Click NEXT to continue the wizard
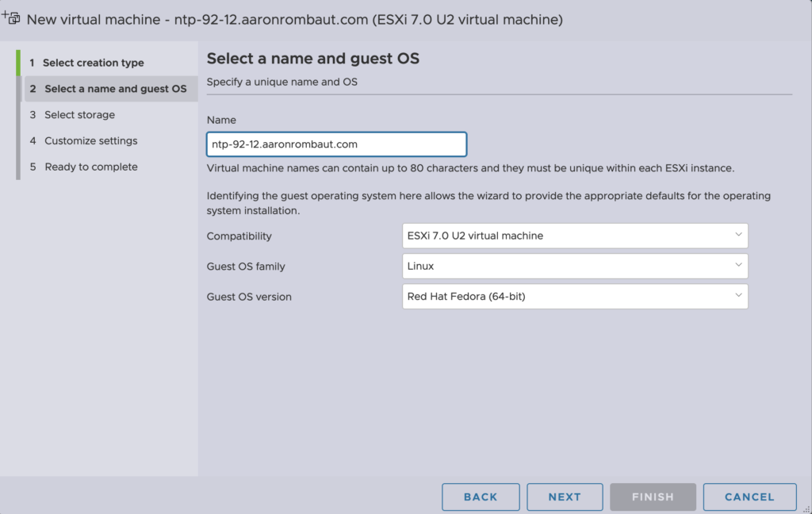Screen dimensions: 812x514 [565, 497]
